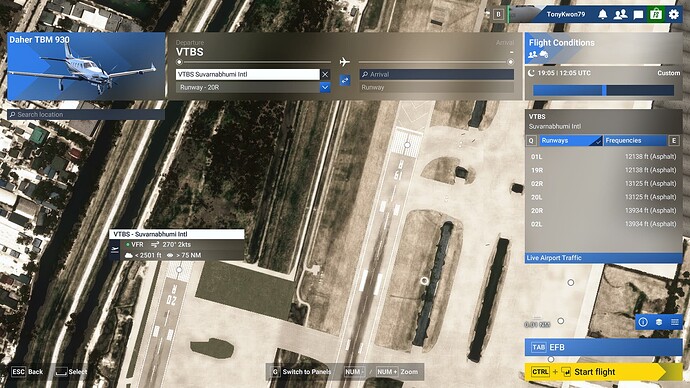
Task: Select runway 20R start map marker
Action: click(x=179, y=269)
